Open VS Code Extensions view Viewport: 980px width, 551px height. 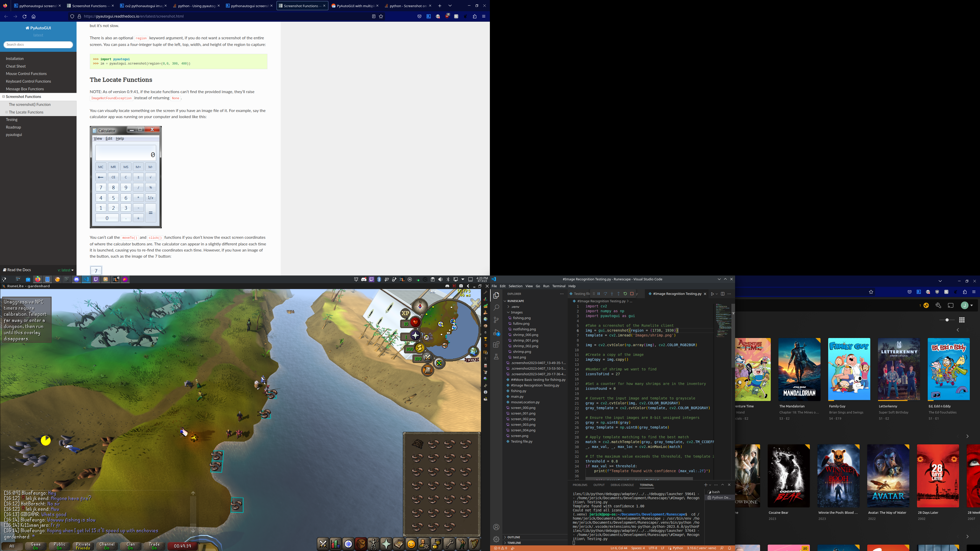[496, 345]
